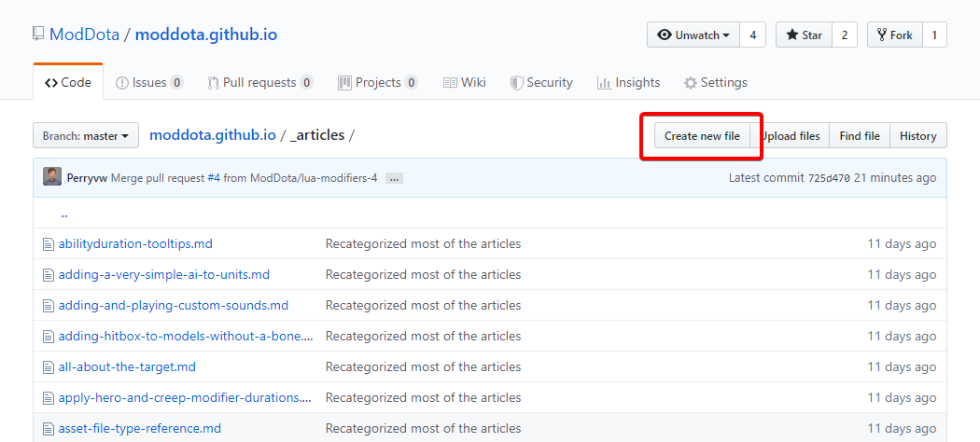This screenshot has width=980, height=442.
Task: Click file icon of adding-hitbox-to-models row
Action: pos(49,337)
